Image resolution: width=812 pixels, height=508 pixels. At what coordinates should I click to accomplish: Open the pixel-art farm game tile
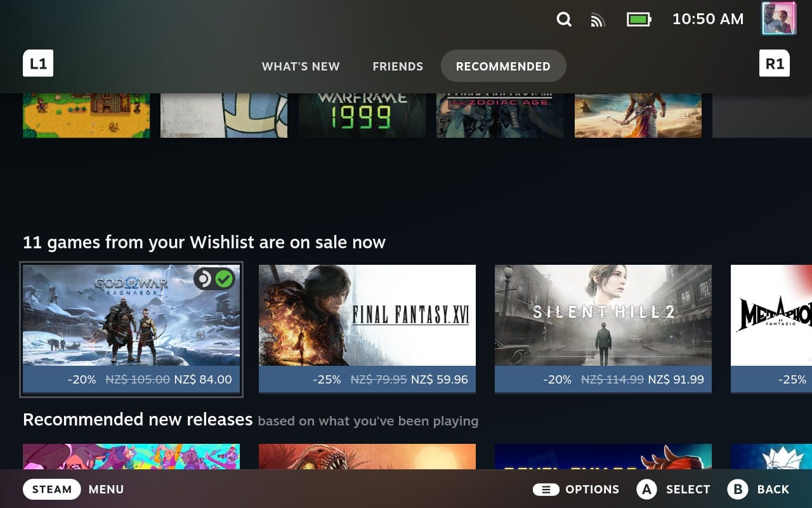(x=86, y=115)
